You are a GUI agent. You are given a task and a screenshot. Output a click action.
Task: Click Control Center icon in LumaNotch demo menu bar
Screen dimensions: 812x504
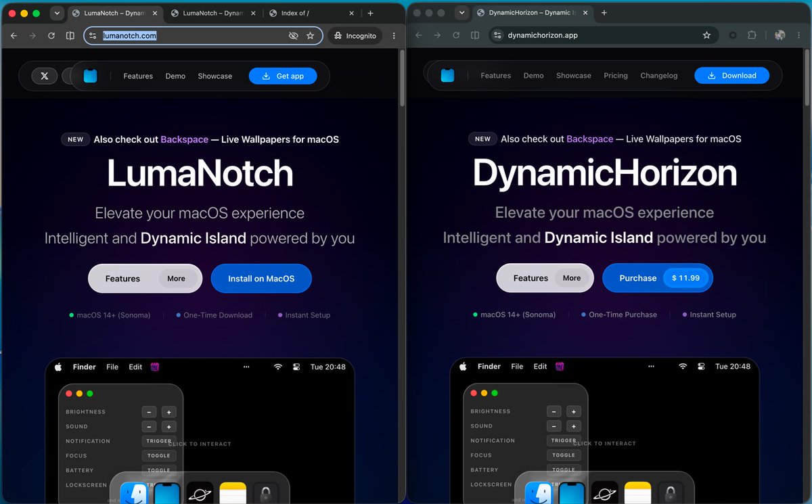[x=296, y=367]
